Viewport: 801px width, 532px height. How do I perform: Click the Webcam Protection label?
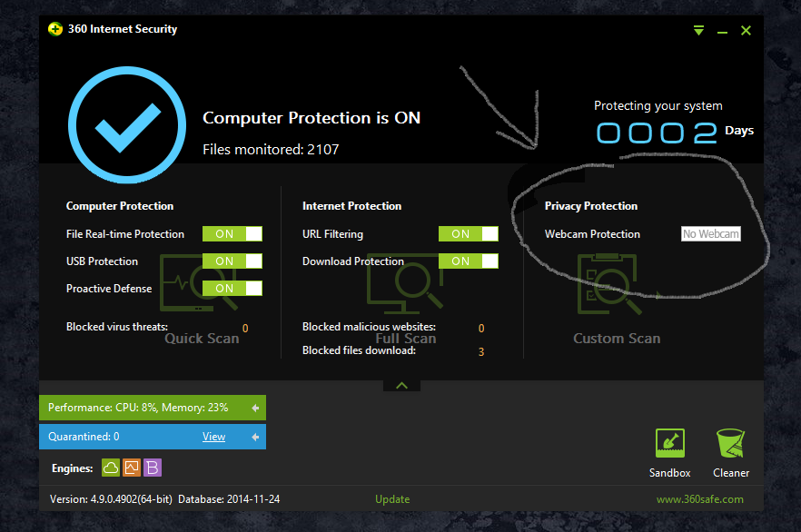click(592, 234)
